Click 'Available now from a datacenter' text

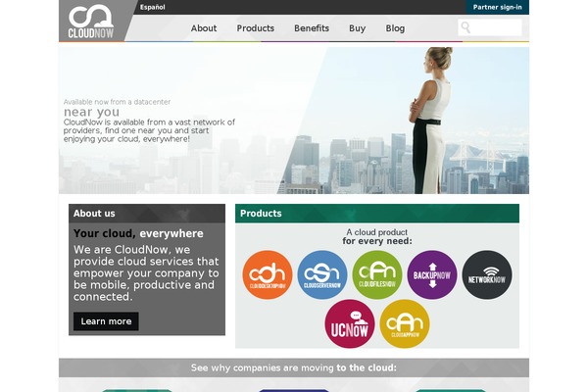pyautogui.click(x=117, y=102)
